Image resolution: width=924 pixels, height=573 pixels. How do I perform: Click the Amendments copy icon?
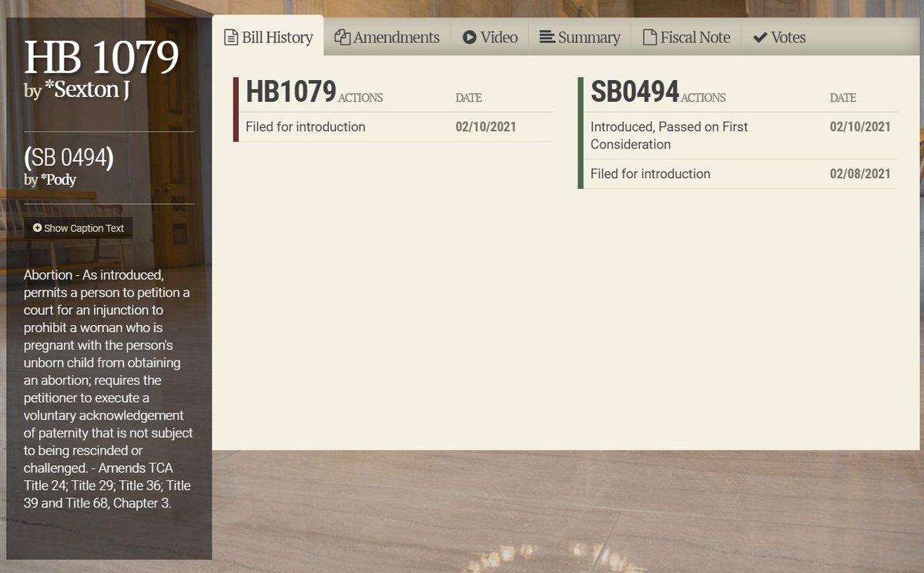[343, 38]
